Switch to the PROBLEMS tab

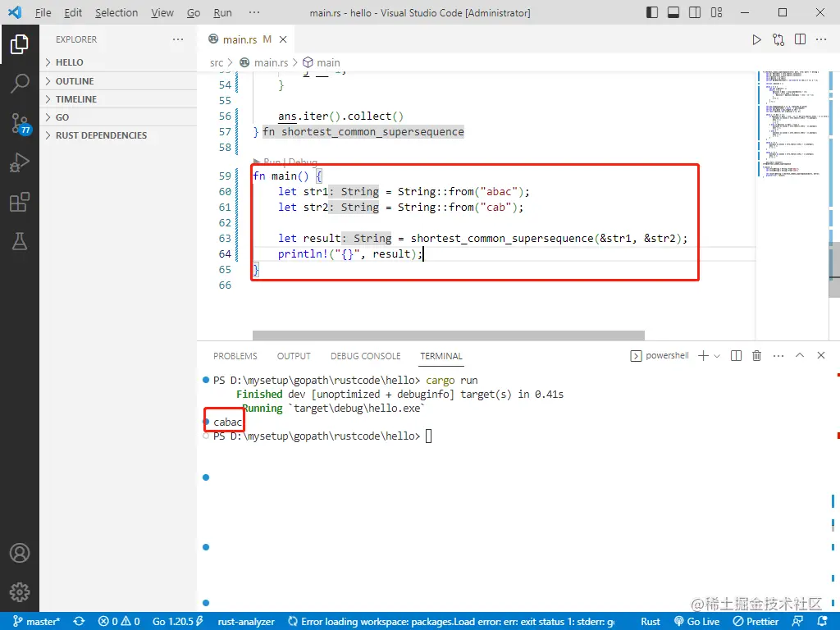(235, 356)
